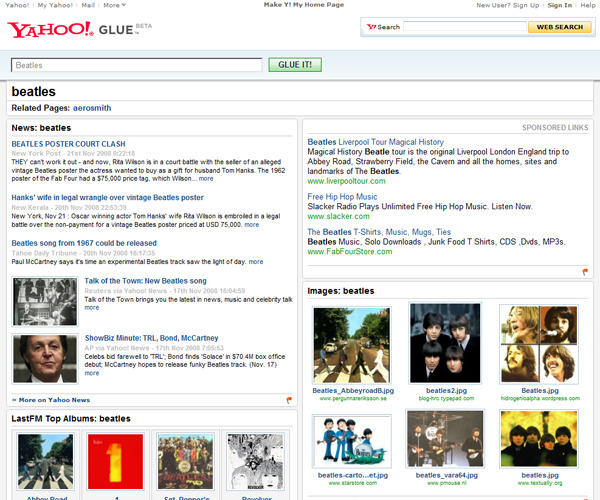600x500 pixels.
Task: Click the black-and-white Beatles news thumbnail
Action: (x=45, y=301)
